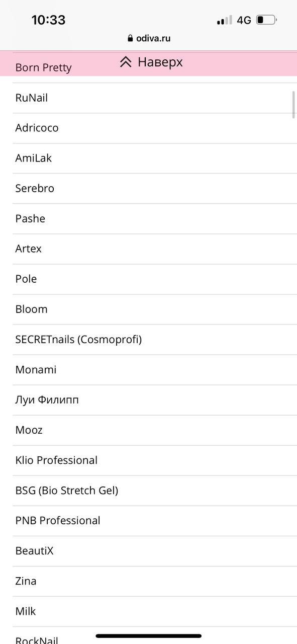
Task: Open the odiva.ru address bar
Action: tap(149, 38)
